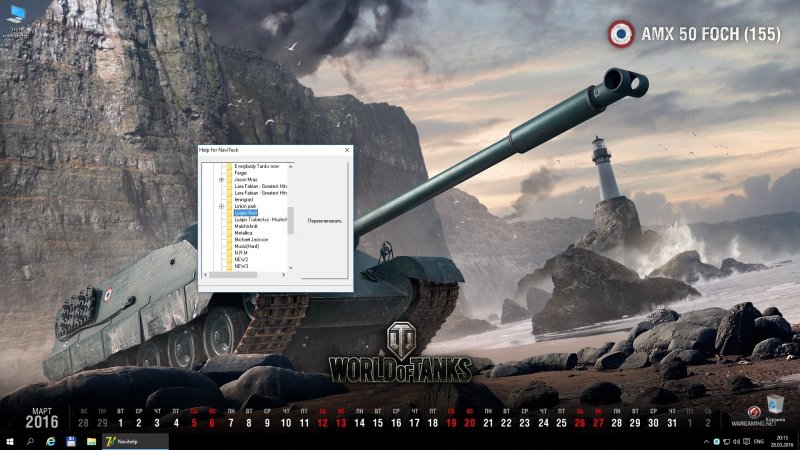
Task: Select the NEW2 folder
Action: click(241, 259)
